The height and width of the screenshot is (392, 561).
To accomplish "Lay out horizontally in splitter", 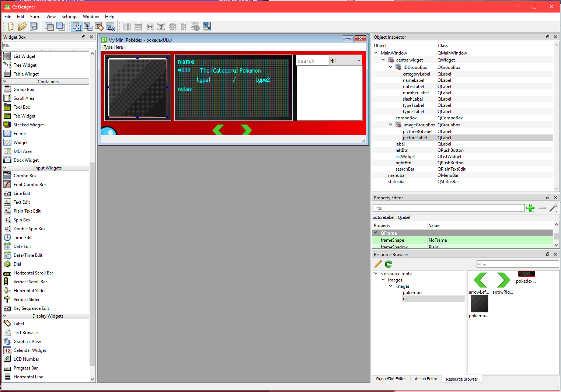I will pos(150,27).
